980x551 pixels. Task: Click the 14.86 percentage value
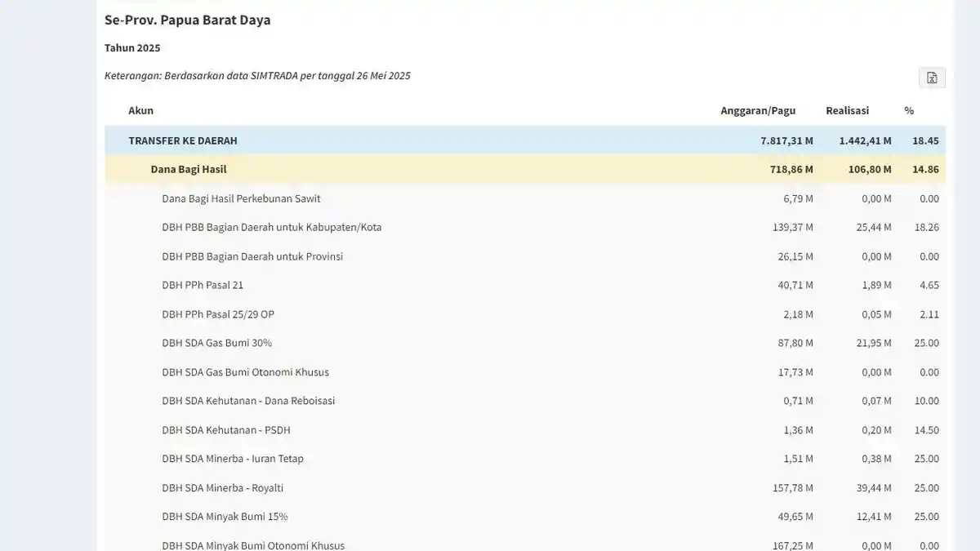point(925,169)
